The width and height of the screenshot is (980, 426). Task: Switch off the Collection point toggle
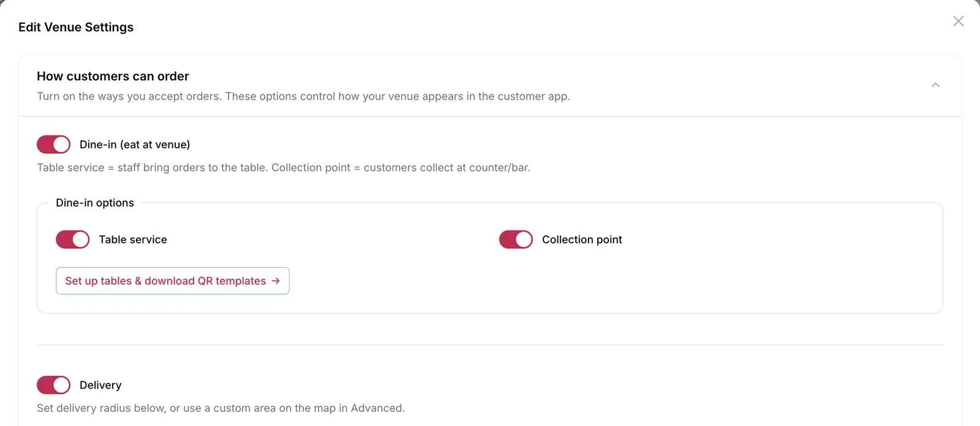[516, 240]
